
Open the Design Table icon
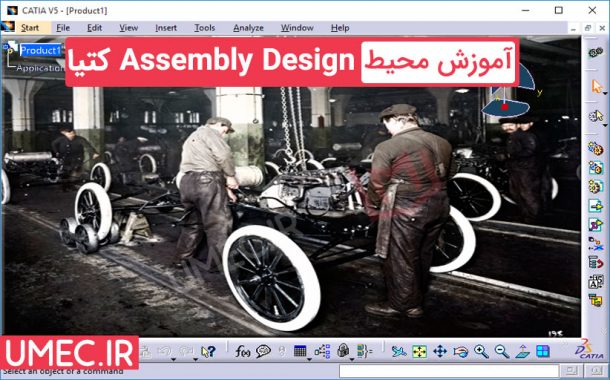(300, 351)
